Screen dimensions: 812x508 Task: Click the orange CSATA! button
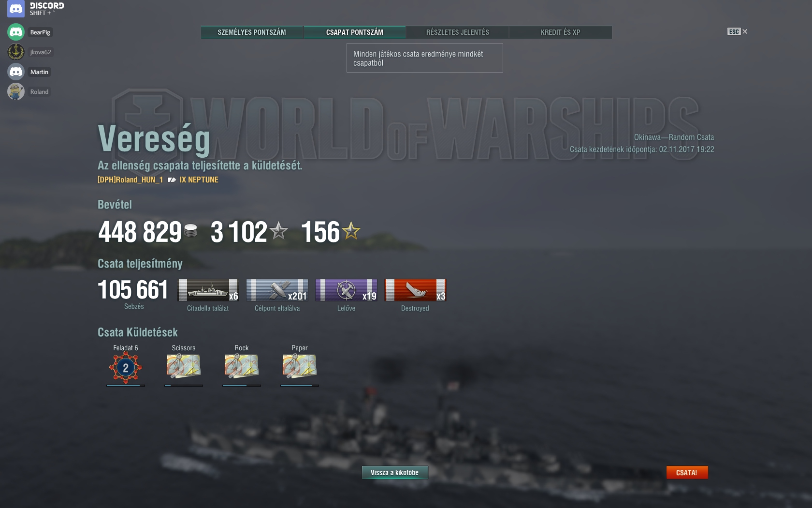[x=687, y=472]
